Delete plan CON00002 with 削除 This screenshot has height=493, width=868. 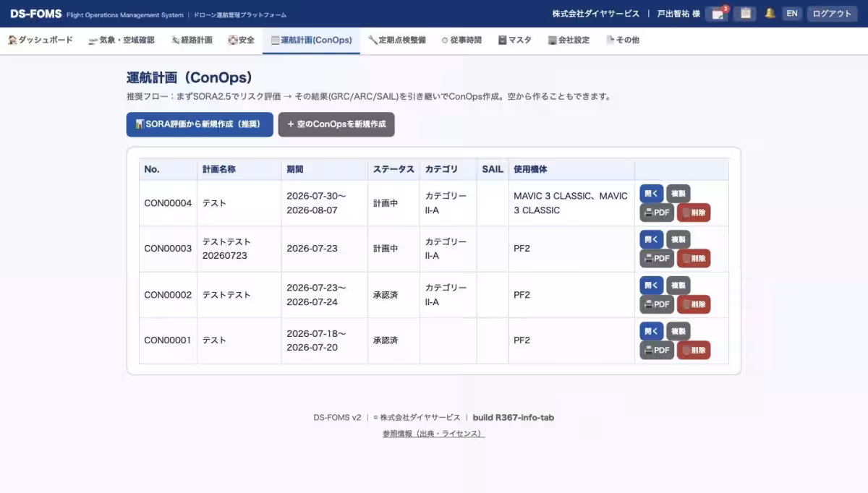[x=694, y=304]
